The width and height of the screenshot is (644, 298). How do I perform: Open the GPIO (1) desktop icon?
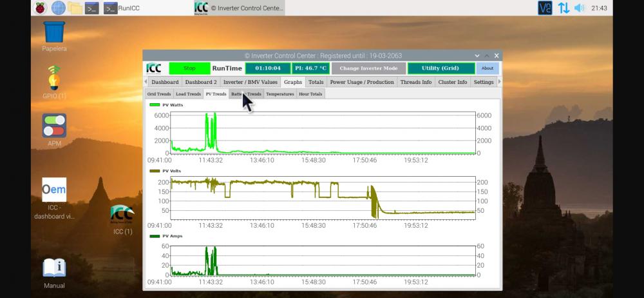[x=54, y=83]
